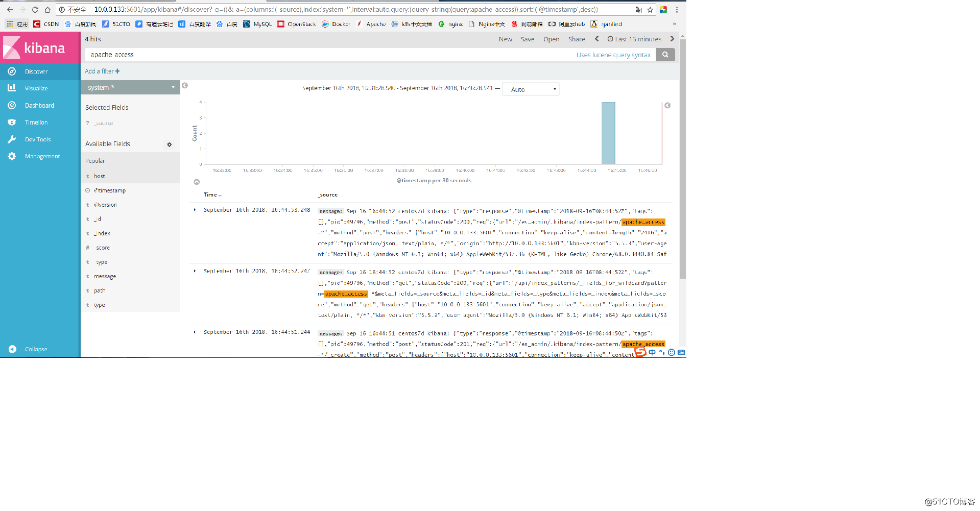Open the MySQL bookmark

click(257, 24)
